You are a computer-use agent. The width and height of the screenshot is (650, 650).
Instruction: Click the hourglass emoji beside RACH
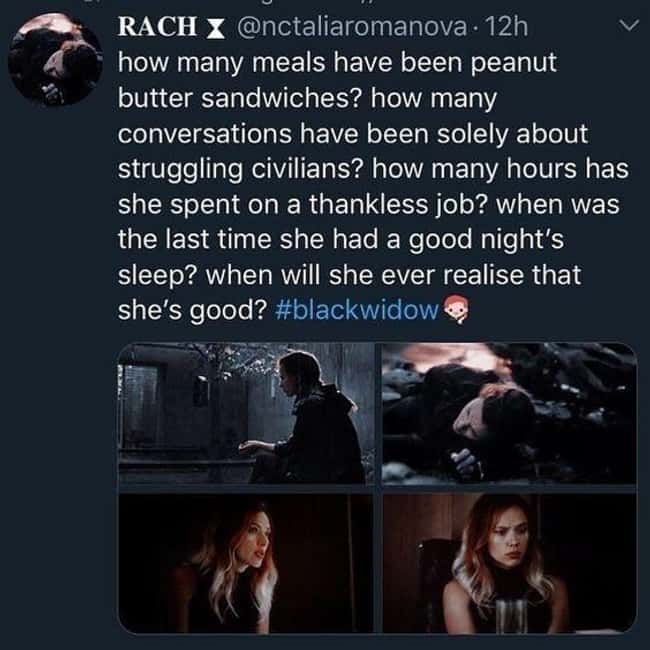coord(215,28)
